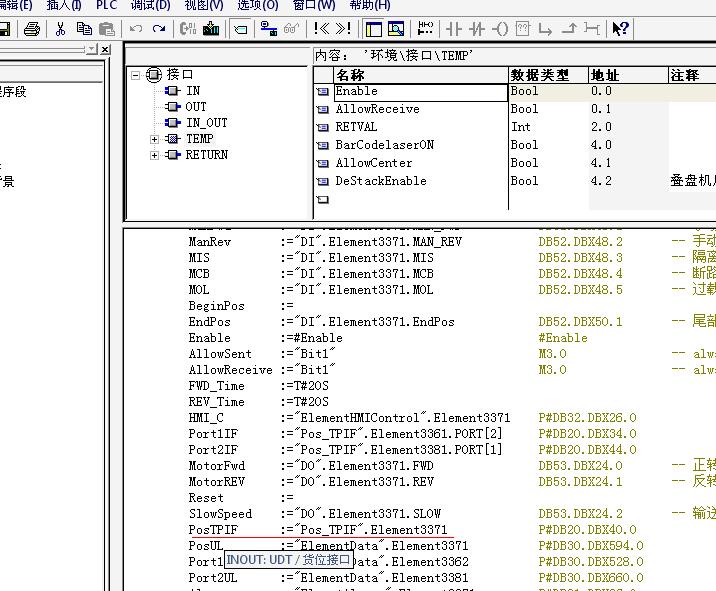716x591 pixels.
Task: Click the 数据类型 column header
Action: [540, 75]
